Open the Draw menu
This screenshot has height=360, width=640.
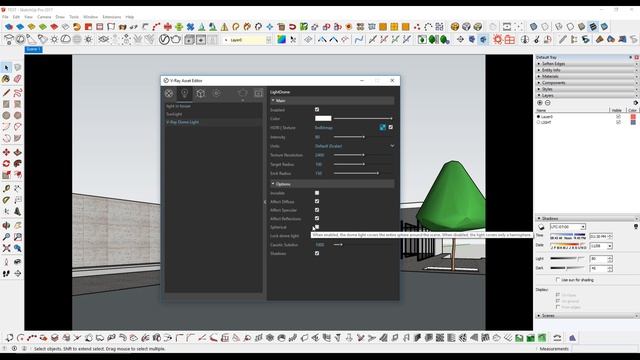pos(60,17)
